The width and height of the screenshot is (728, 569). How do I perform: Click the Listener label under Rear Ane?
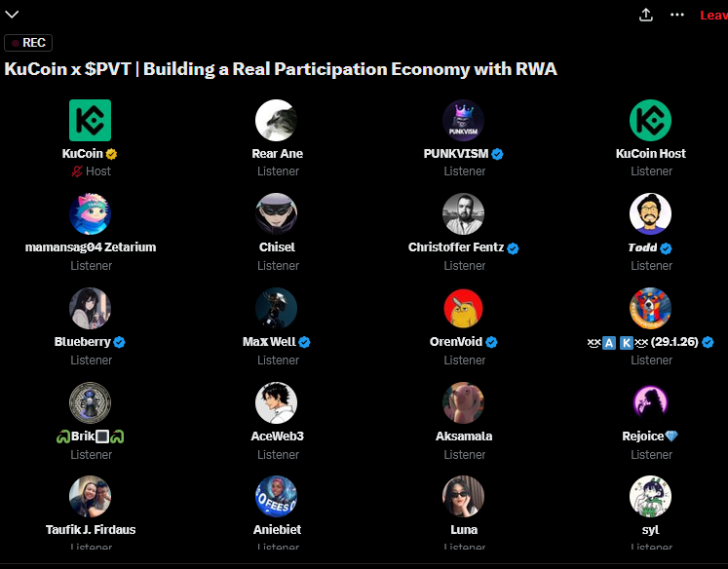tap(278, 171)
